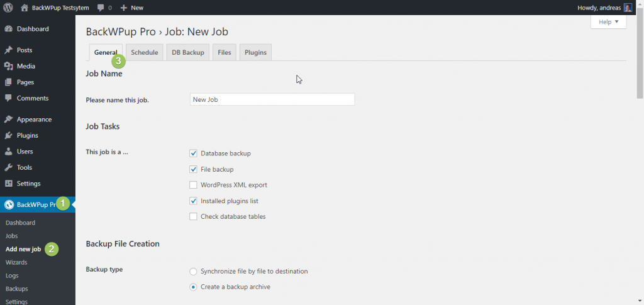The height and width of the screenshot is (305, 644).
Task: Enable the WordPress XML export checkbox
Action: pyautogui.click(x=194, y=185)
